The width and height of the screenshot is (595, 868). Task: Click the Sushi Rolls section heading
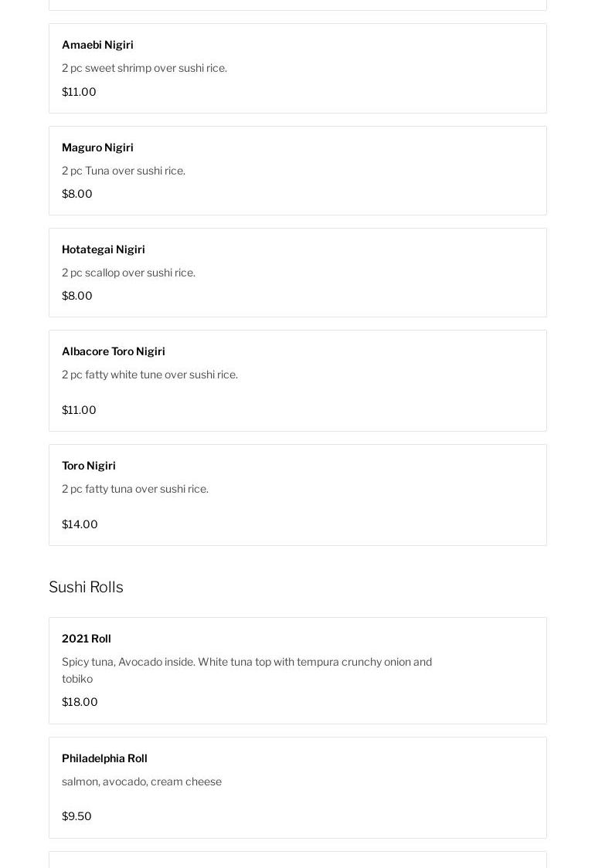(86, 587)
